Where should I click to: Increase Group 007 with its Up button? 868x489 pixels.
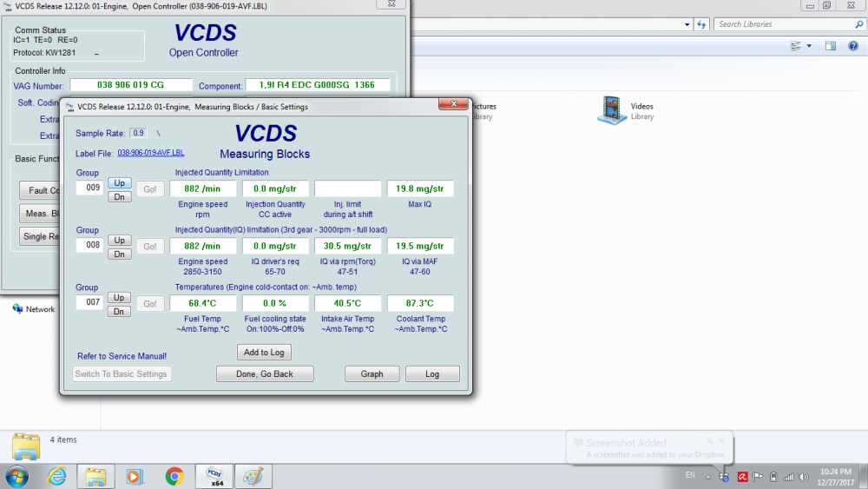[119, 297]
